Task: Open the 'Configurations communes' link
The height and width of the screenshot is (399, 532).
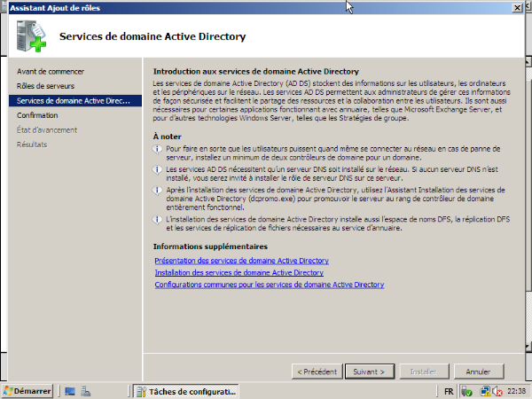Action: pyautogui.click(x=269, y=285)
